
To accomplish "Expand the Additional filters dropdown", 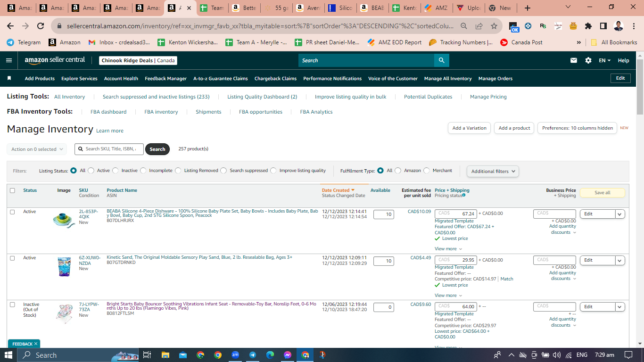I will 493,171.
